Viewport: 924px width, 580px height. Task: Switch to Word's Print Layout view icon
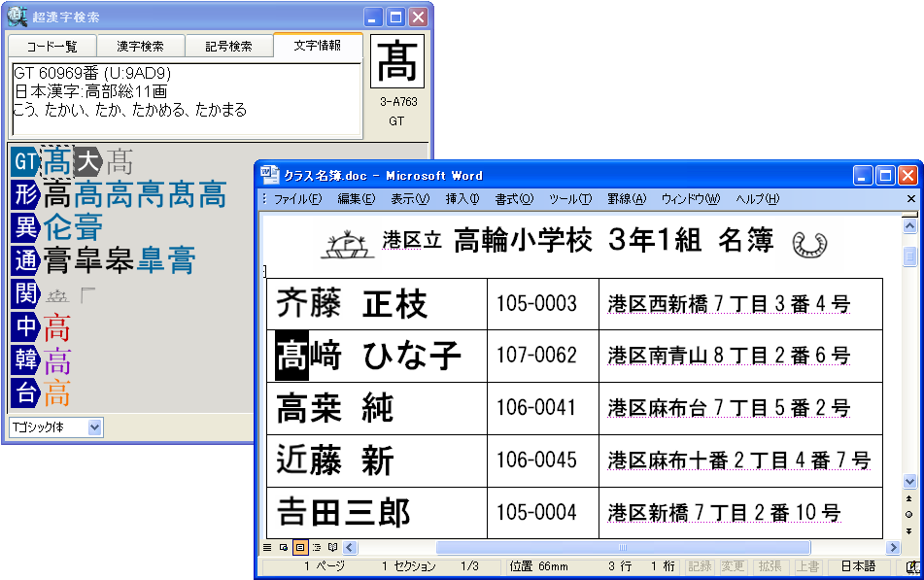[x=300, y=548]
